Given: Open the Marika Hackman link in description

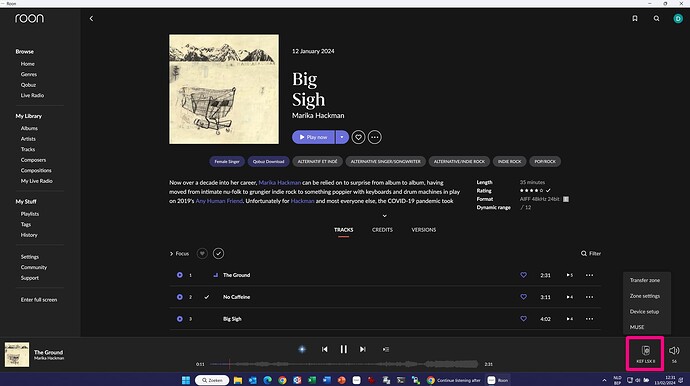Looking at the screenshot, I should pyautogui.click(x=279, y=183).
